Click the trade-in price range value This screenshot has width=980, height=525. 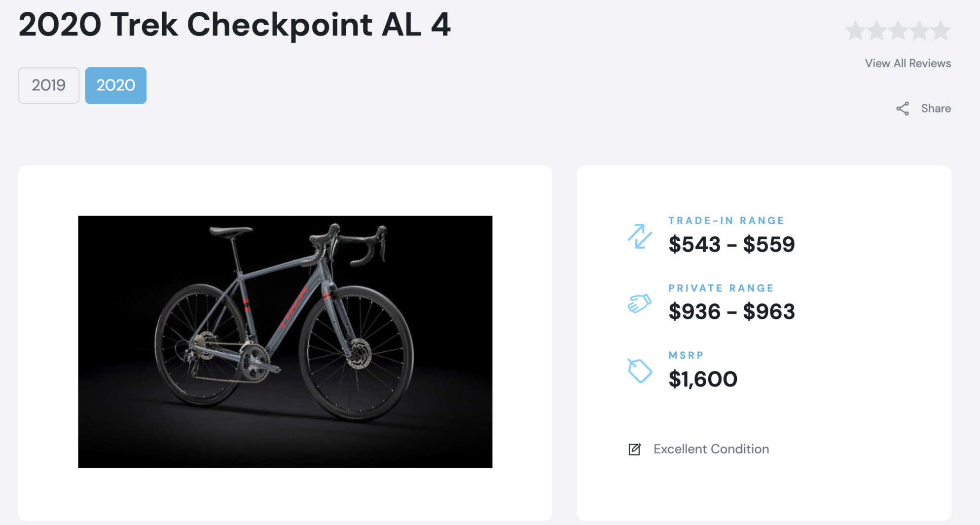point(731,244)
